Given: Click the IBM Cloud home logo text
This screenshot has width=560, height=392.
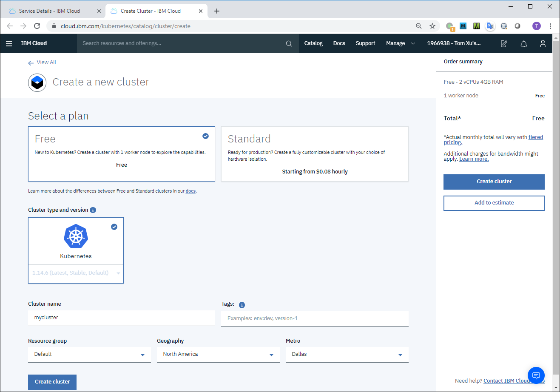Looking at the screenshot, I should pyautogui.click(x=34, y=43).
